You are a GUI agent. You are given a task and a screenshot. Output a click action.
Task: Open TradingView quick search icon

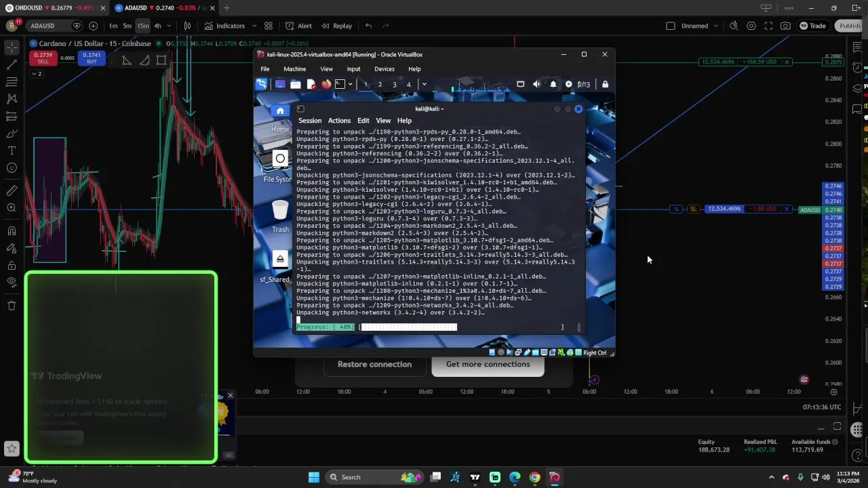tap(734, 26)
